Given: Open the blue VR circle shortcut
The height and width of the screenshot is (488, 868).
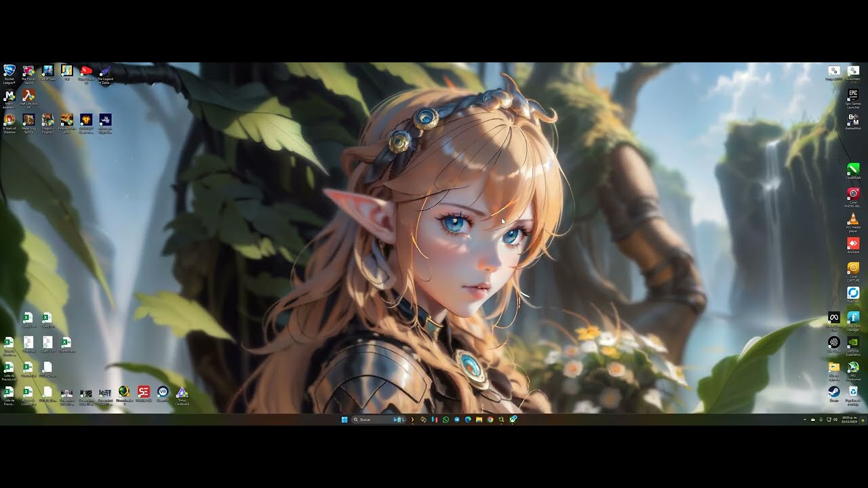Looking at the screenshot, I should point(163,394).
